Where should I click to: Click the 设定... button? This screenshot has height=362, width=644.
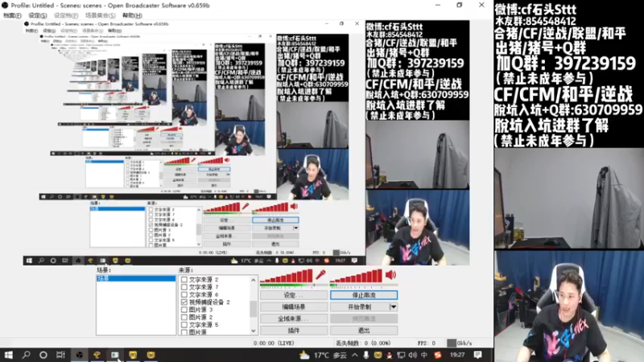click(x=294, y=295)
